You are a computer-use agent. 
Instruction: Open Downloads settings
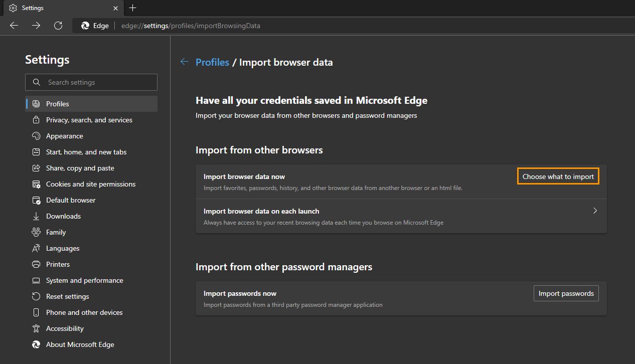tap(91, 216)
